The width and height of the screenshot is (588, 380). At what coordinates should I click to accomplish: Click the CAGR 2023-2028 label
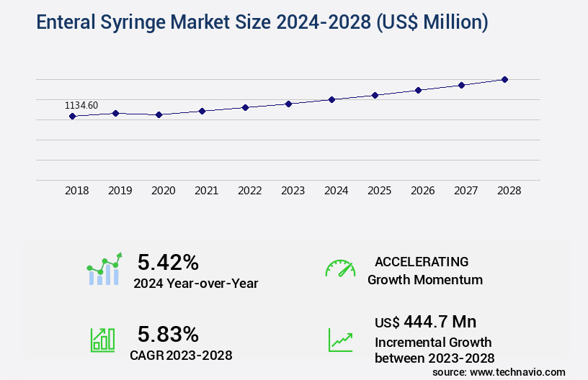click(x=181, y=355)
